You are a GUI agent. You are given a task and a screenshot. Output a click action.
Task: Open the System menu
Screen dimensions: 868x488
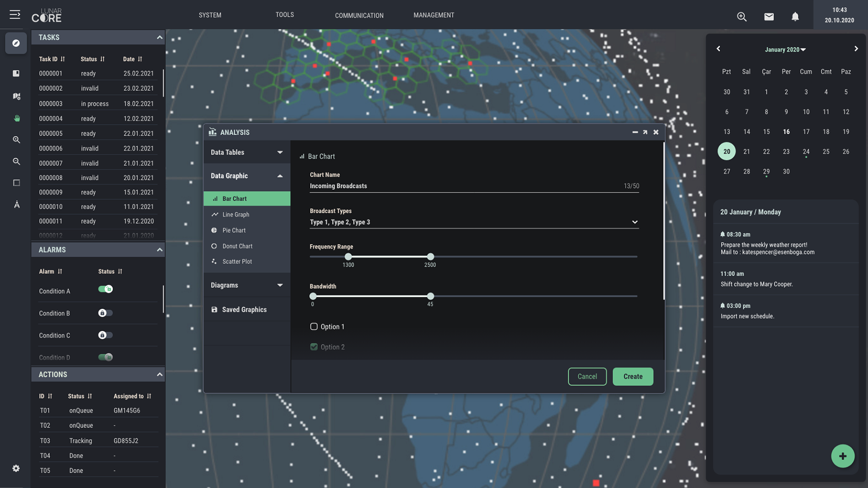click(210, 15)
